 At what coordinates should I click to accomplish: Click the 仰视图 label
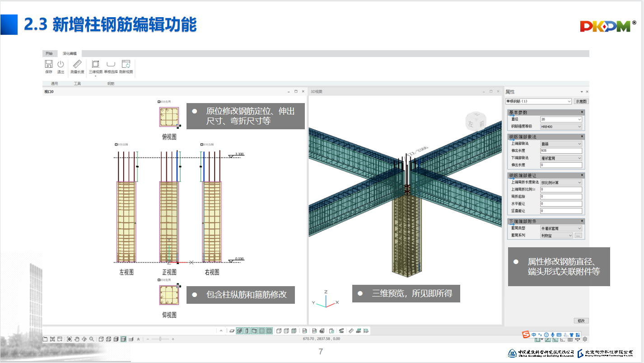click(169, 315)
